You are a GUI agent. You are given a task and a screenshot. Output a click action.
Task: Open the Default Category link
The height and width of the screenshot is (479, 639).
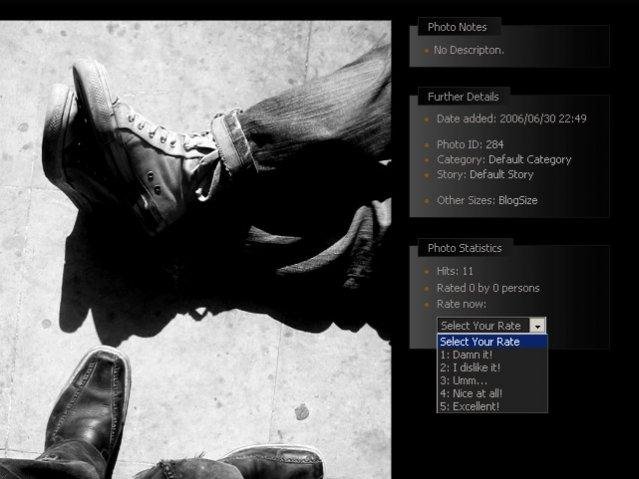point(529,159)
